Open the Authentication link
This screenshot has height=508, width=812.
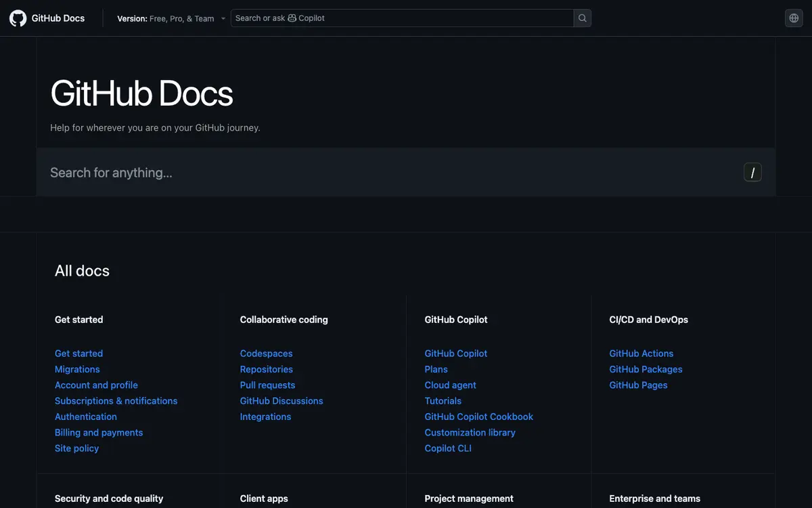(86, 417)
